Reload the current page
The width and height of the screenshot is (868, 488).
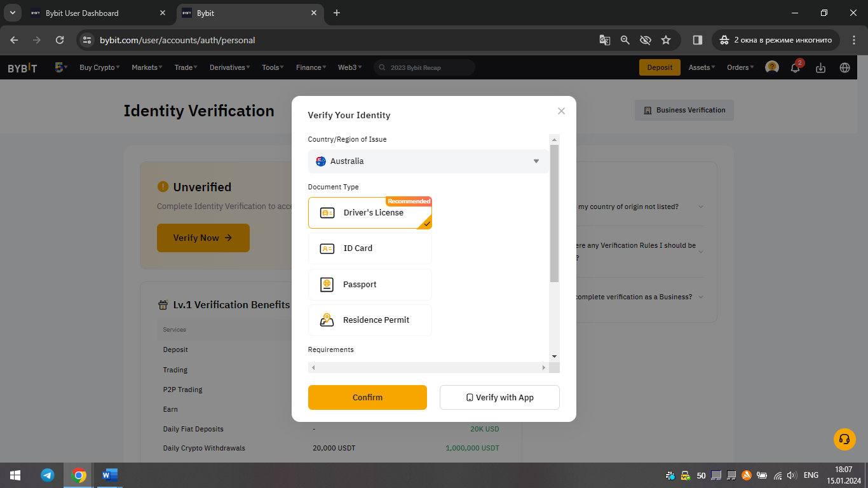click(60, 40)
